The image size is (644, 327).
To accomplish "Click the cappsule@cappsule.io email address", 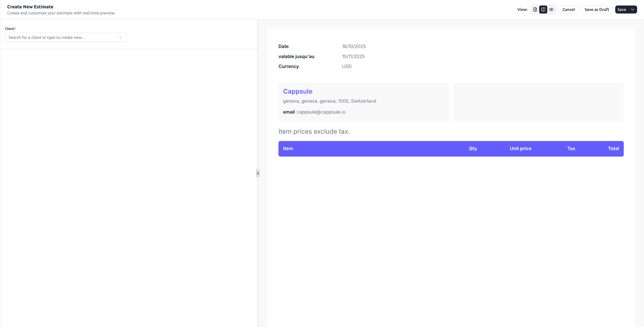I will coord(321,112).
